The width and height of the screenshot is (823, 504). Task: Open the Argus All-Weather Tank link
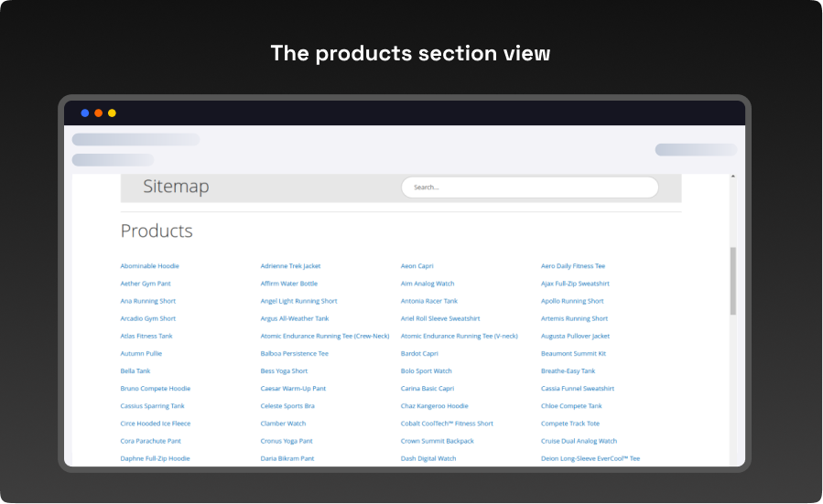pos(294,318)
